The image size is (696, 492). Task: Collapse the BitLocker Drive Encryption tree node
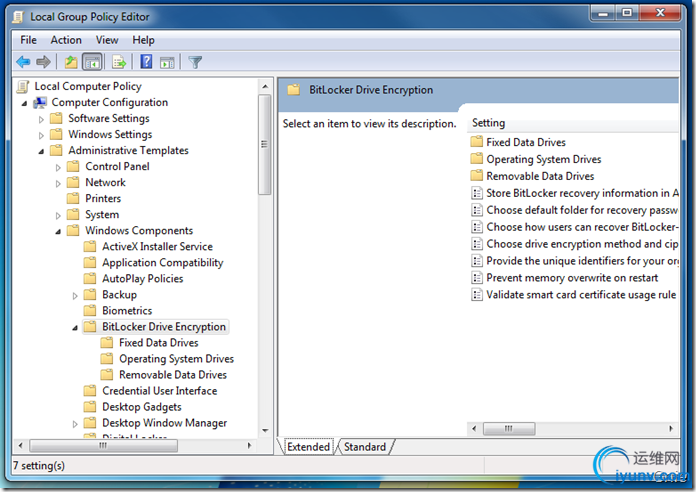pyautogui.click(x=75, y=328)
